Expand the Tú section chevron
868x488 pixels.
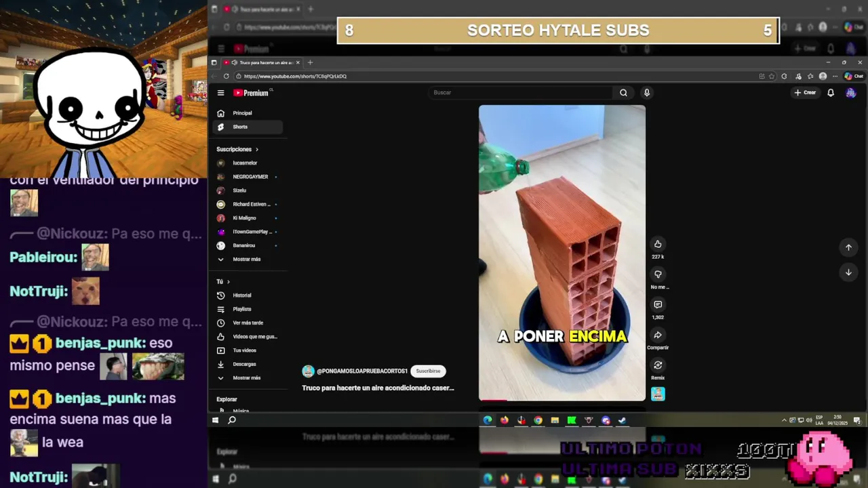[229, 281]
